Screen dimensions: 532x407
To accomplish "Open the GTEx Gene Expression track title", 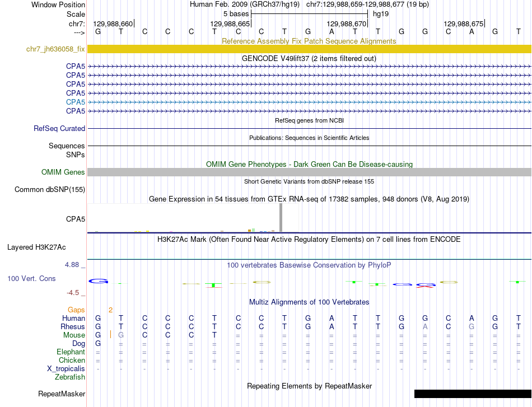I will point(309,199).
